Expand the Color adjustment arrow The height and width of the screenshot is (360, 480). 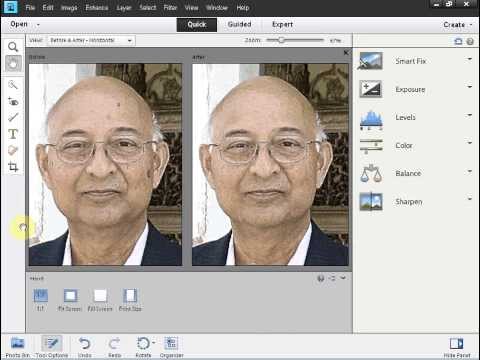470,143
